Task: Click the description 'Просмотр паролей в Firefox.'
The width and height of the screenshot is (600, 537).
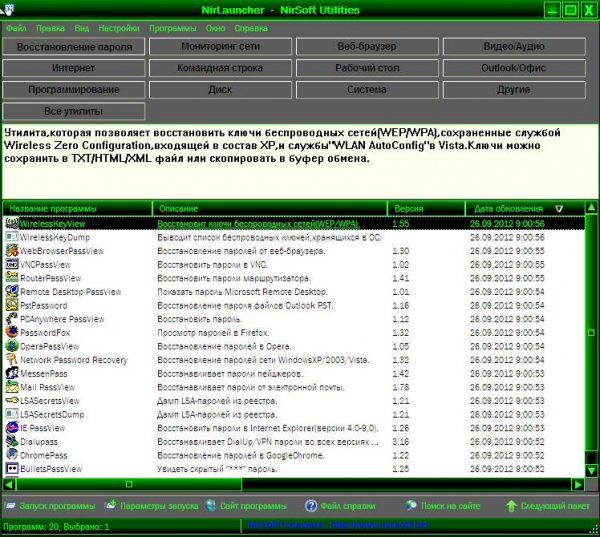Action: pyautogui.click(x=213, y=333)
